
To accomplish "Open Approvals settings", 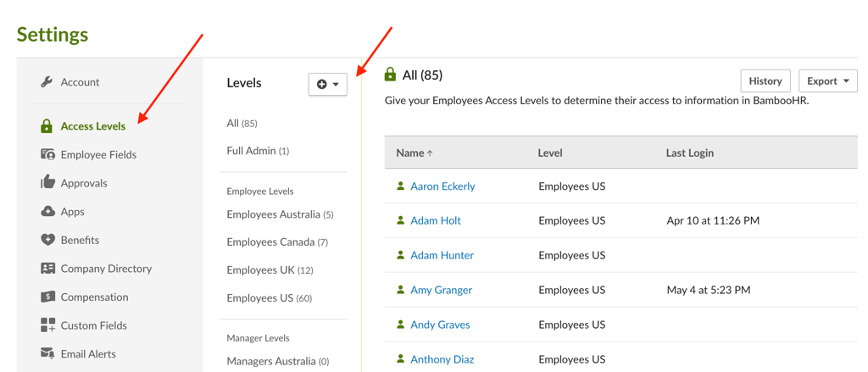I will coord(84,183).
